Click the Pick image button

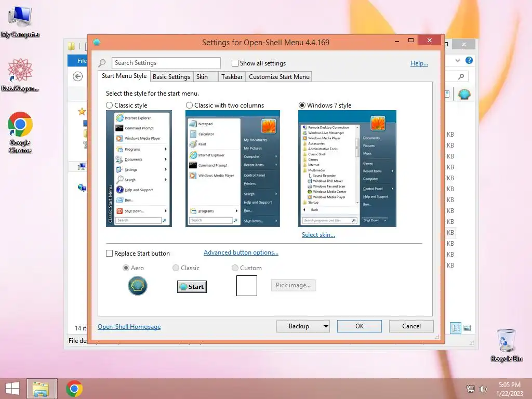click(x=293, y=285)
